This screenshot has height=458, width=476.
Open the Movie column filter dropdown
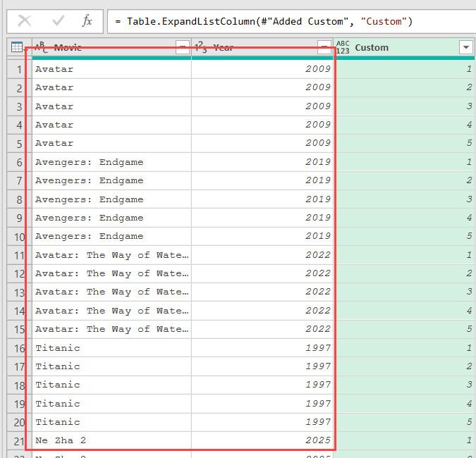click(183, 47)
